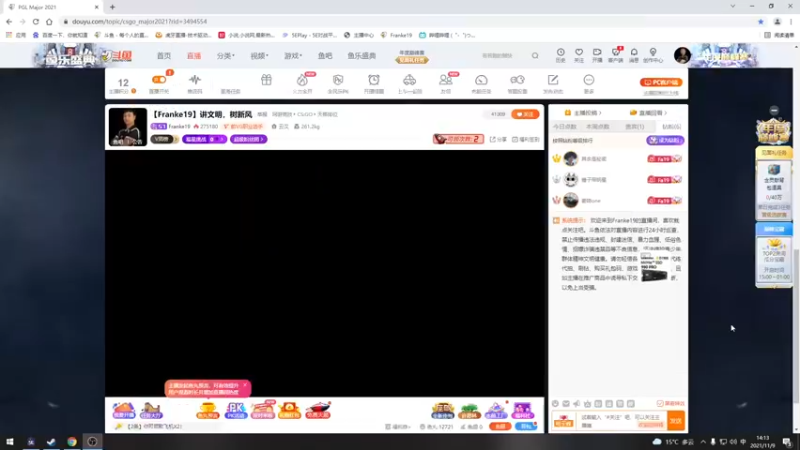800x450 pixels.
Task: Expand the streamer ranking arrow in chat panel header
Action: tap(600, 113)
